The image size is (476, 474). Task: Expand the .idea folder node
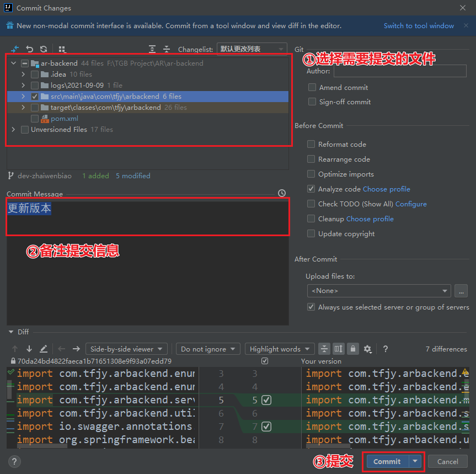23,74
